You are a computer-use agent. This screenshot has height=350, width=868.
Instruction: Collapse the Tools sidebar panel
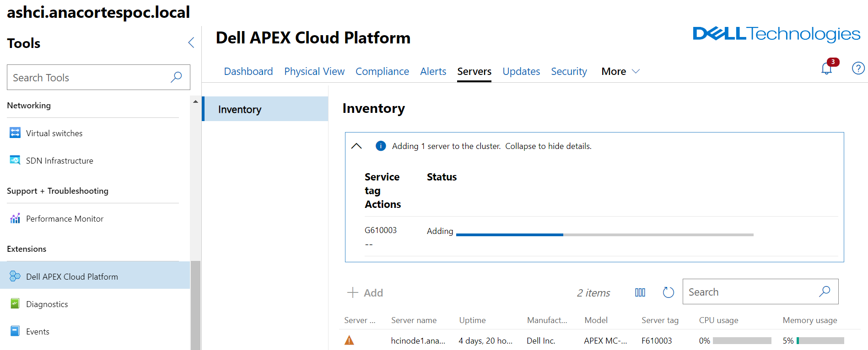tap(191, 43)
